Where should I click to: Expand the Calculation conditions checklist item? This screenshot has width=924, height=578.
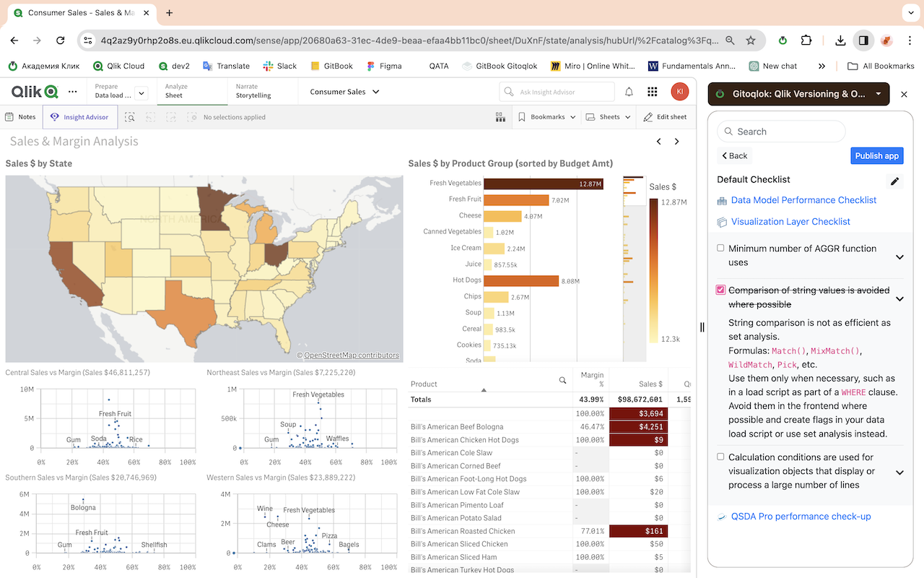tap(899, 473)
